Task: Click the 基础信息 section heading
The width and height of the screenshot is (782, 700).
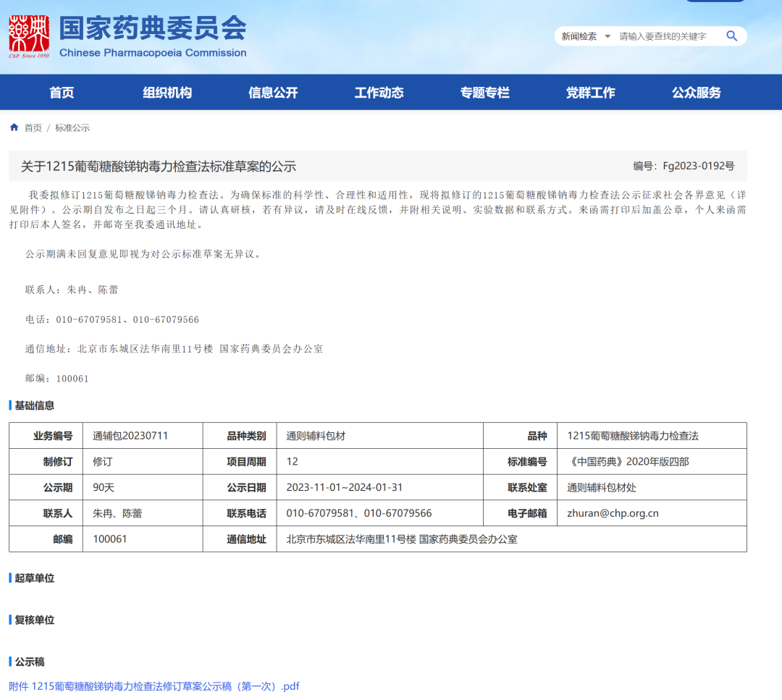Action: point(34,405)
